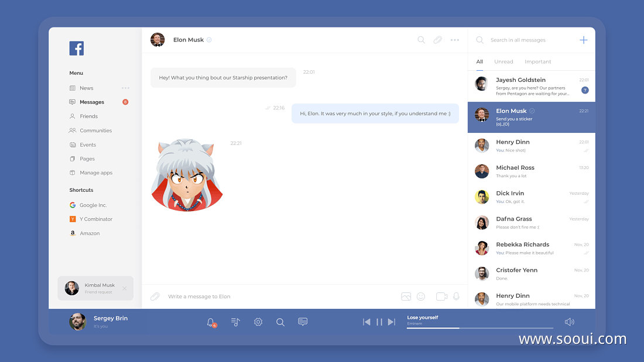Open the Google Inc. shortcut

point(93,205)
